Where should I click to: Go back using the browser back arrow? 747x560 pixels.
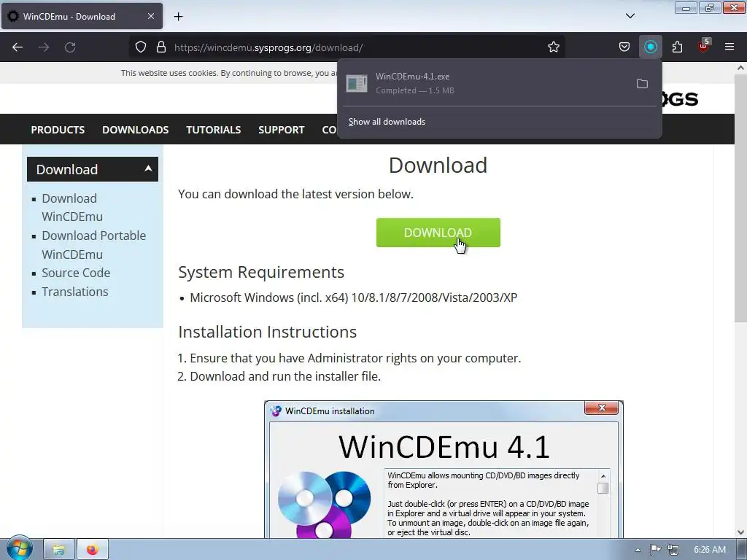click(18, 47)
